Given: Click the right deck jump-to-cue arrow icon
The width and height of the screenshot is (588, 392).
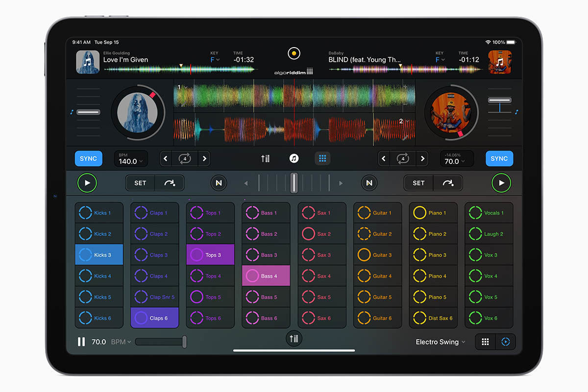Looking at the screenshot, I should 448,183.
